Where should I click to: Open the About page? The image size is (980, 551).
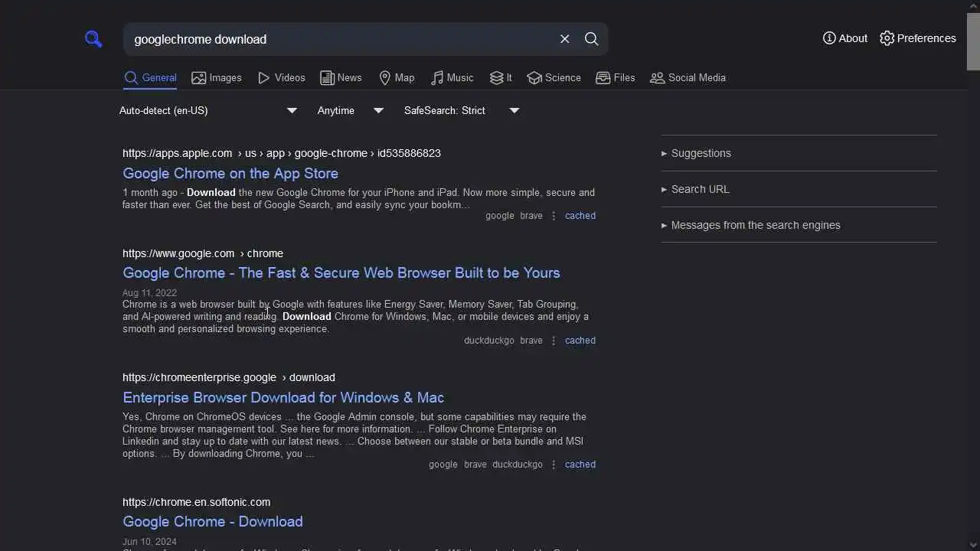845,38
